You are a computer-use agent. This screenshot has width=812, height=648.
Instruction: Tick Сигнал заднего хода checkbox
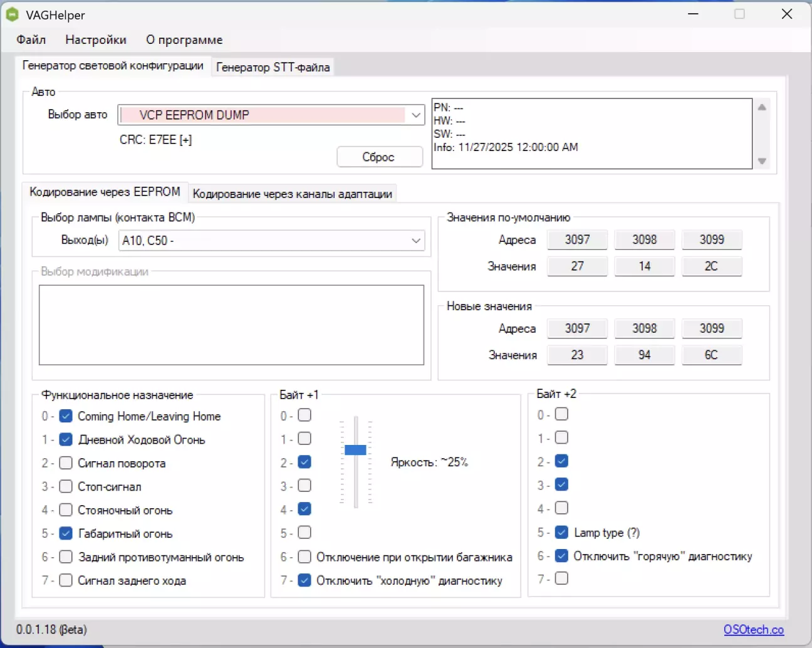pyautogui.click(x=66, y=580)
